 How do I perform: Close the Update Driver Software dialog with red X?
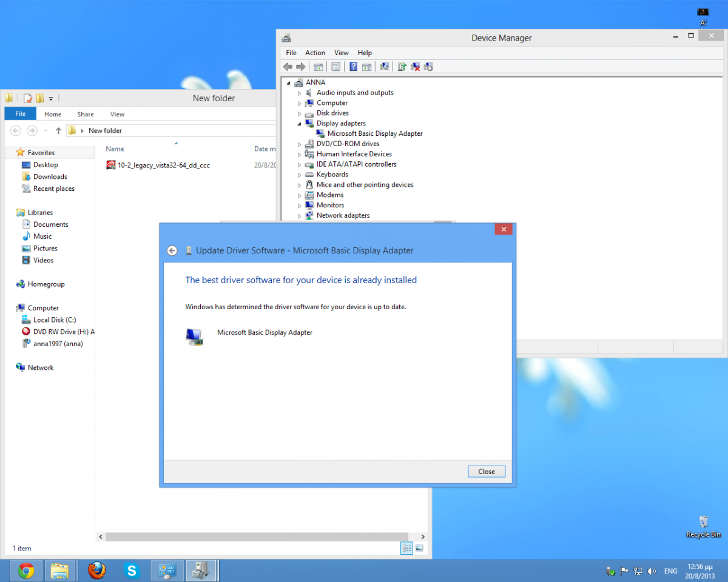[x=504, y=229]
